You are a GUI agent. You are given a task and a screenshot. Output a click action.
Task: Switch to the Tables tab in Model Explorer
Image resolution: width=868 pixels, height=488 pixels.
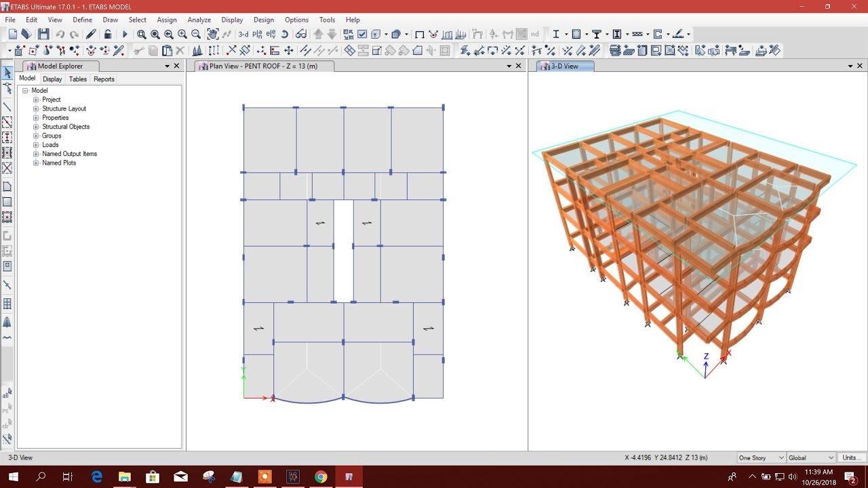pyautogui.click(x=77, y=79)
